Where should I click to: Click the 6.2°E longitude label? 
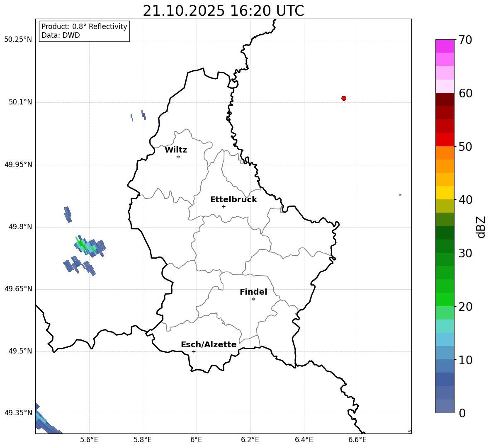(250, 440)
